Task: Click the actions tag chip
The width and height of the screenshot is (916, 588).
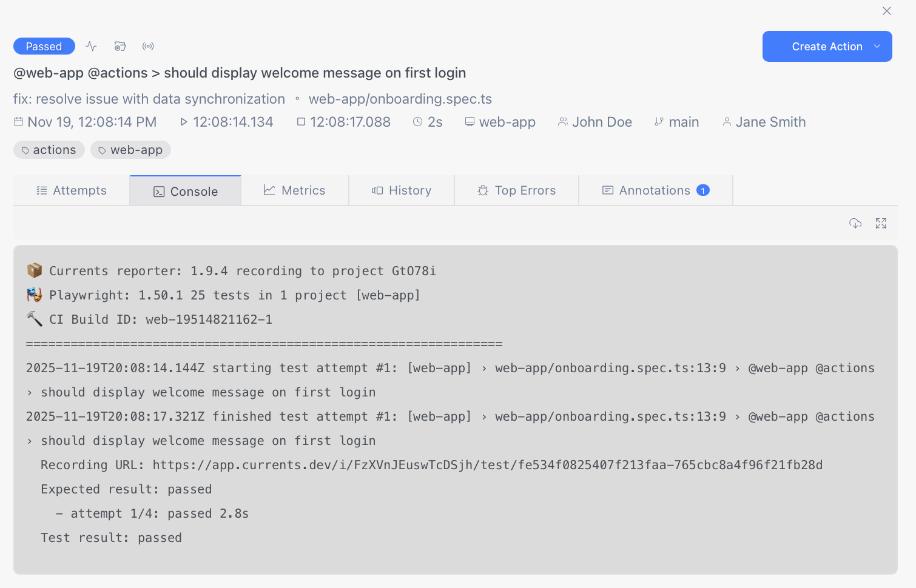Action: click(x=49, y=150)
